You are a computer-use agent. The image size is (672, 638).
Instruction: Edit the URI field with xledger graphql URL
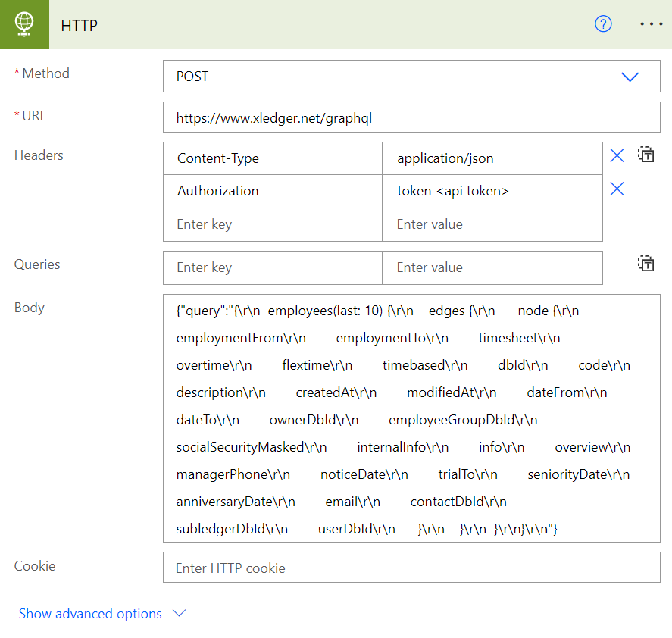tap(411, 117)
